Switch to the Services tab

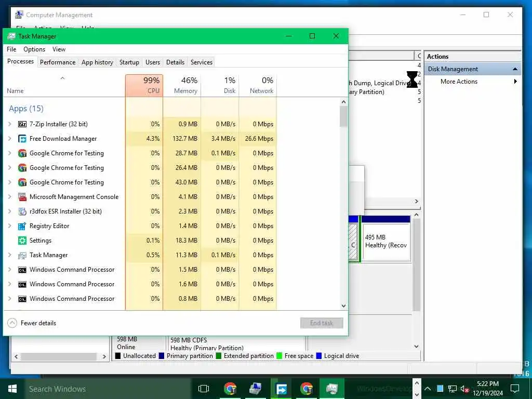(202, 62)
